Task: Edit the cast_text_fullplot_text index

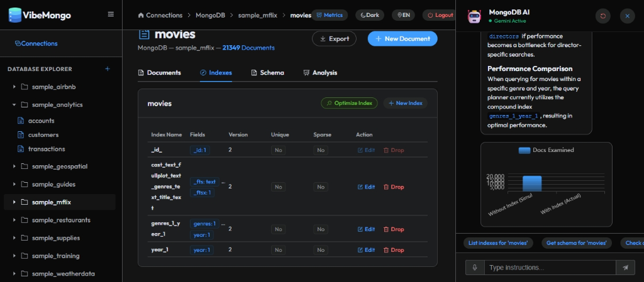Action: click(x=367, y=187)
